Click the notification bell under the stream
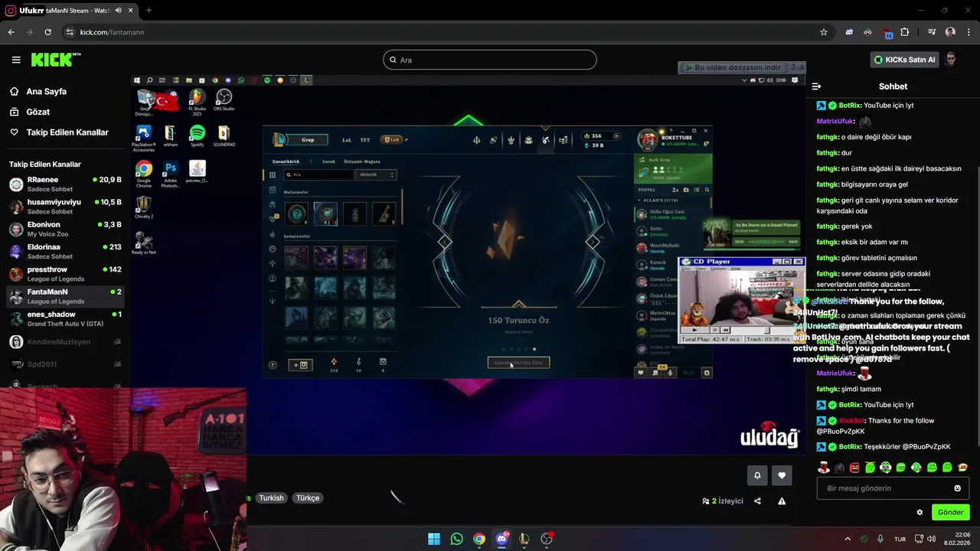Screen dimensions: 980x551 (x=757, y=475)
